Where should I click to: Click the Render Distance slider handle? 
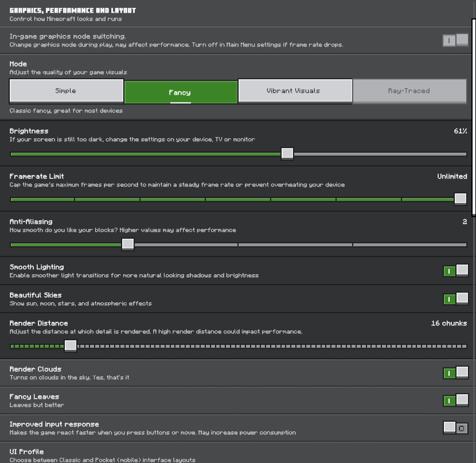click(71, 346)
